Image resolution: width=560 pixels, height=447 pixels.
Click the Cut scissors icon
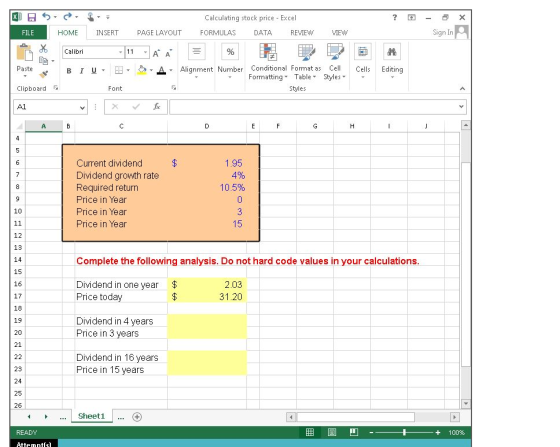pos(43,48)
